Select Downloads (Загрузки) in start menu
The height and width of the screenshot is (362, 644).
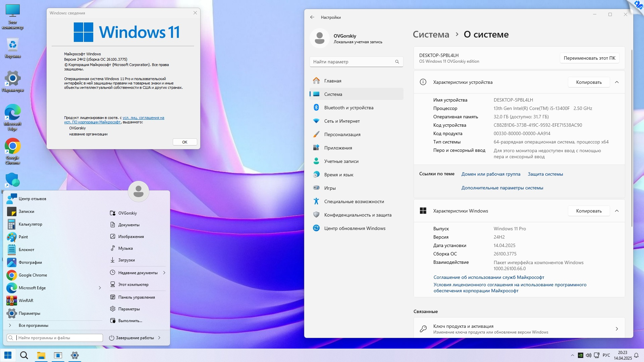coord(126,260)
